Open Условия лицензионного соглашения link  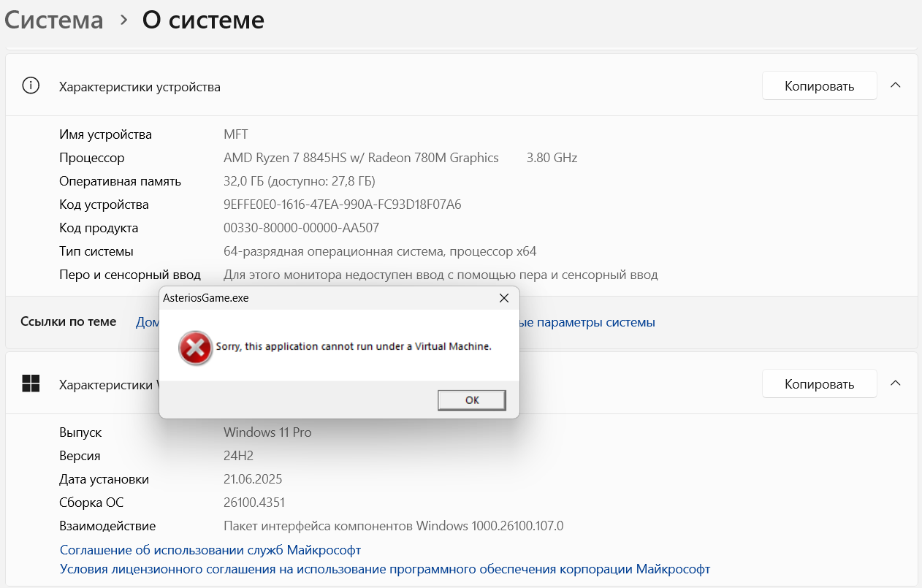(x=385, y=569)
